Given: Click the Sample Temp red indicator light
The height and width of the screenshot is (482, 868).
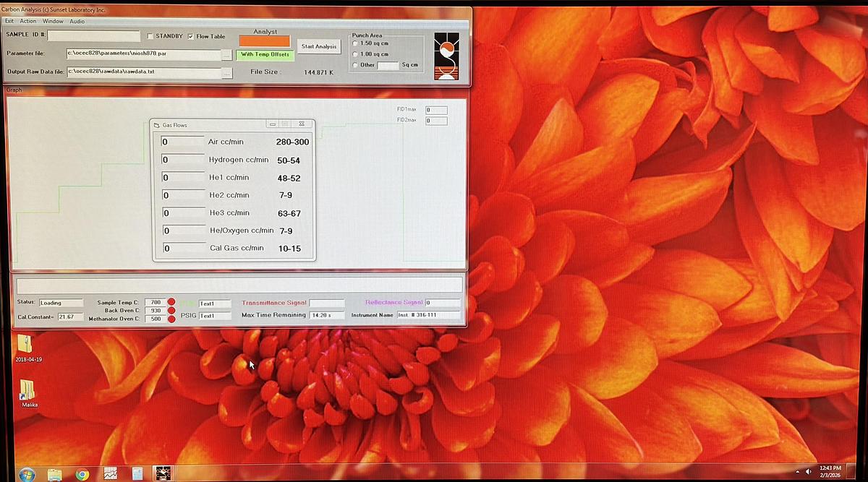Looking at the screenshot, I should tap(171, 302).
